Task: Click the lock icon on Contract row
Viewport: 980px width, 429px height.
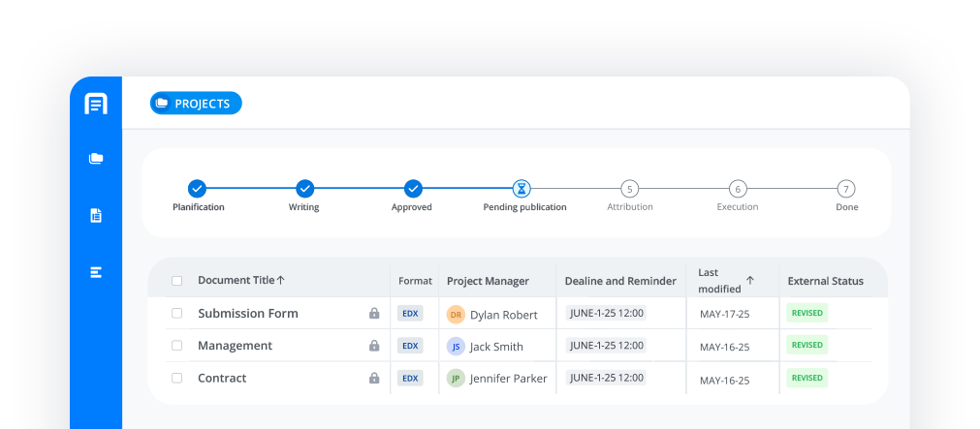Action: coord(374,379)
